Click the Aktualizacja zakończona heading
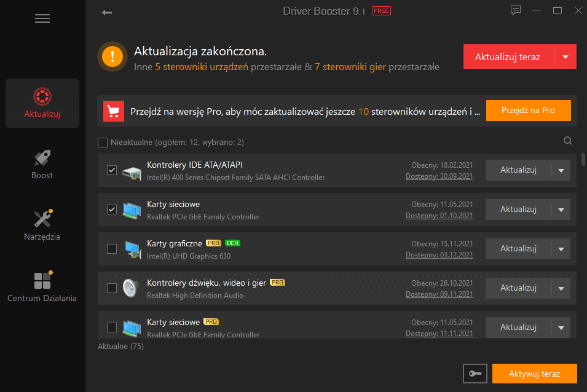This screenshot has width=587, height=392. (x=200, y=51)
